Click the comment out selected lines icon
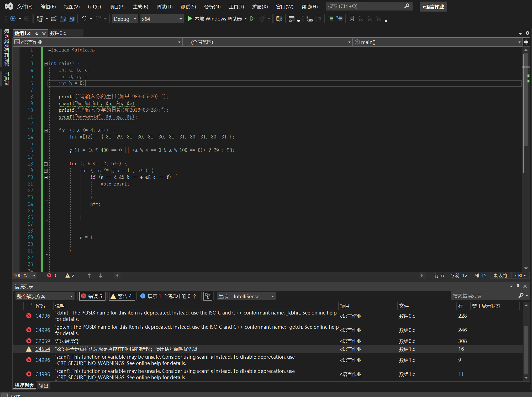Viewport: 532px width, 397px height. coord(331,19)
